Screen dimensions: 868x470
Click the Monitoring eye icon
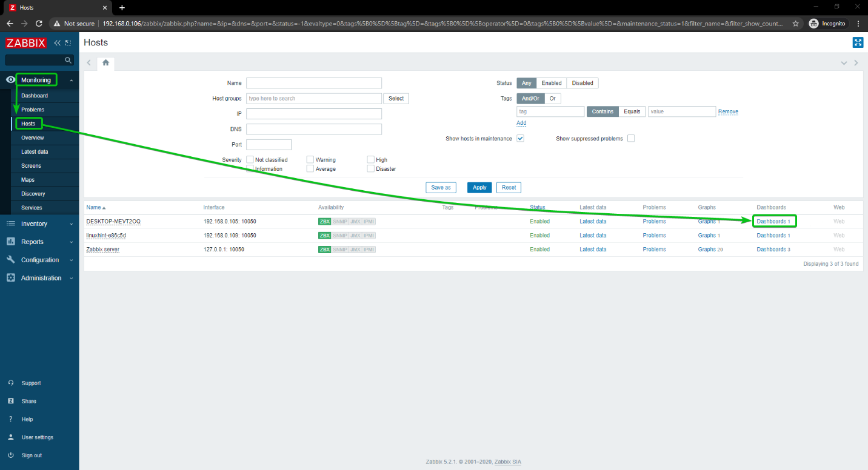(x=10, y=80)
